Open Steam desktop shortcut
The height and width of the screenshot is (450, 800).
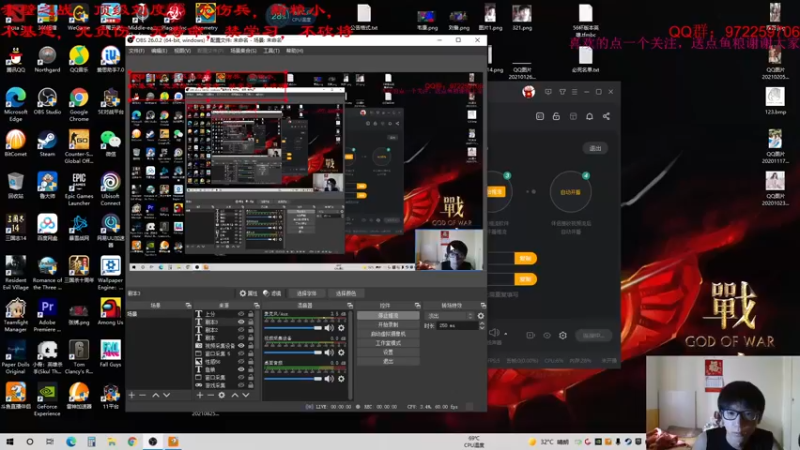[47, 143]
